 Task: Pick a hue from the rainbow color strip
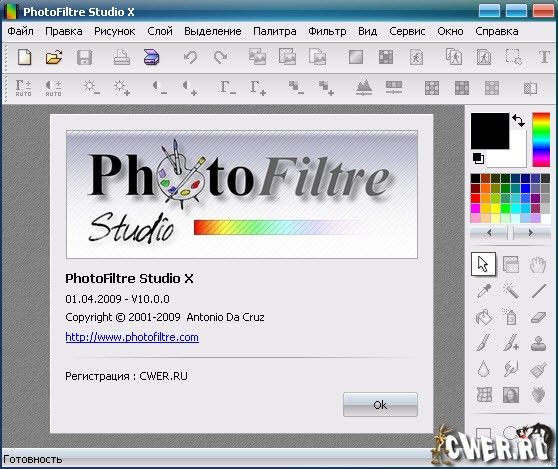point(541,139)
